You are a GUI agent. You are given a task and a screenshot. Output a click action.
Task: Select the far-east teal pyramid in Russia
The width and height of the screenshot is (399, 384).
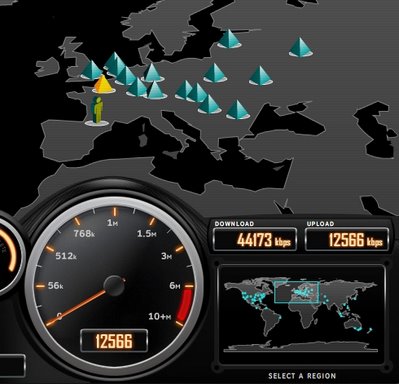[301, 48]
